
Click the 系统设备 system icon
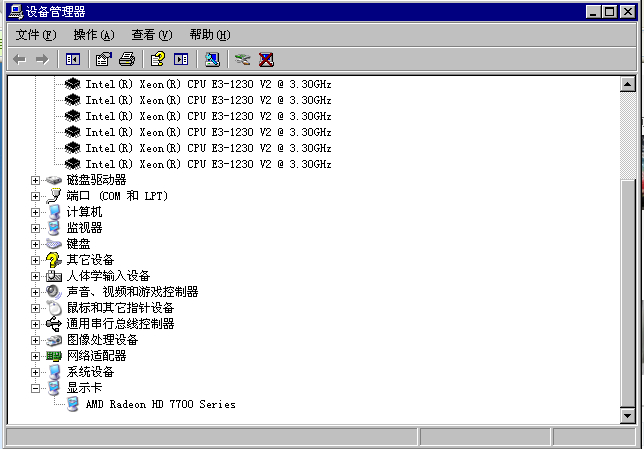[54, 372]
